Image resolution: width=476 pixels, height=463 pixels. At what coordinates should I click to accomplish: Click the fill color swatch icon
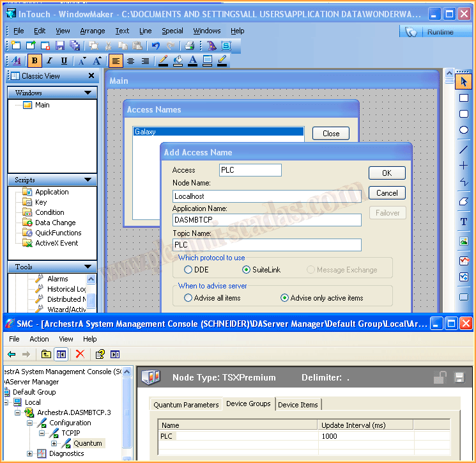click(x=178, y=61)
